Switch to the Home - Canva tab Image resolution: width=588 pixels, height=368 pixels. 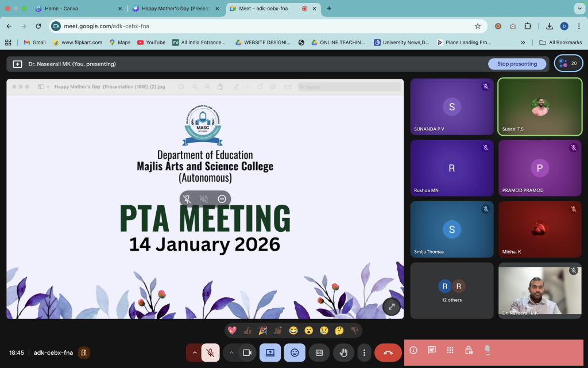coord(78,9)
